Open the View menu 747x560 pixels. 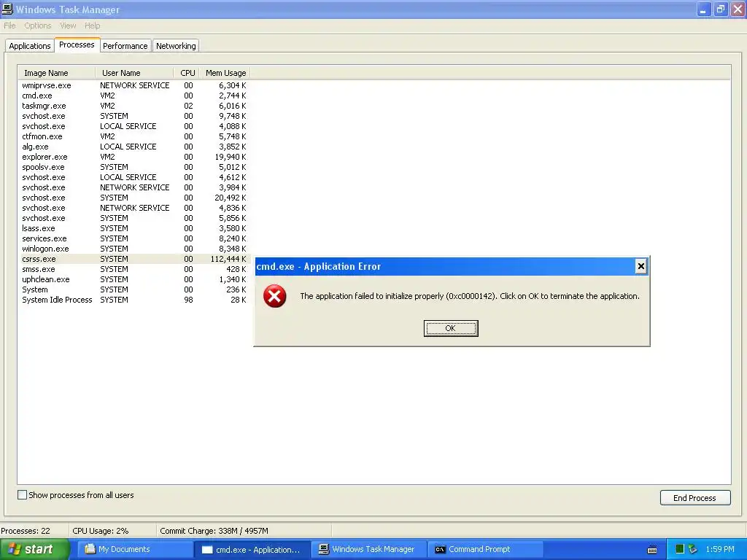[x=68, y=26]
